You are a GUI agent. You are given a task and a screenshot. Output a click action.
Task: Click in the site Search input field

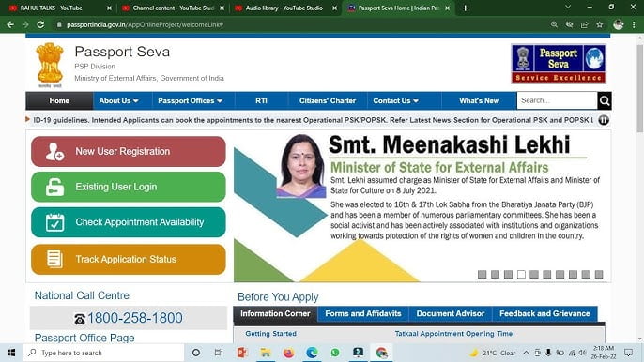(x=557, y=100)
